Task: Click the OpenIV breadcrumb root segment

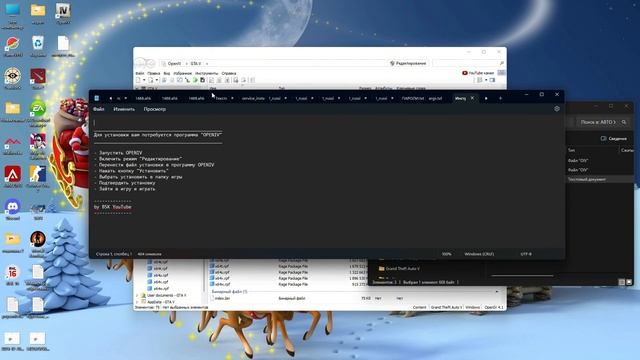Action: [x=174, y=64]
